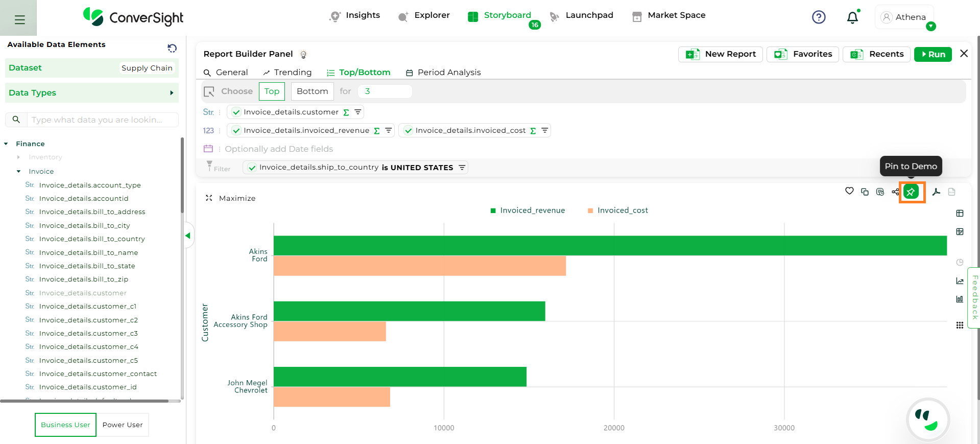Click the New Report button
Image resolution: width=980 pixels, height=444 pixels.
(x=720, y=54)
